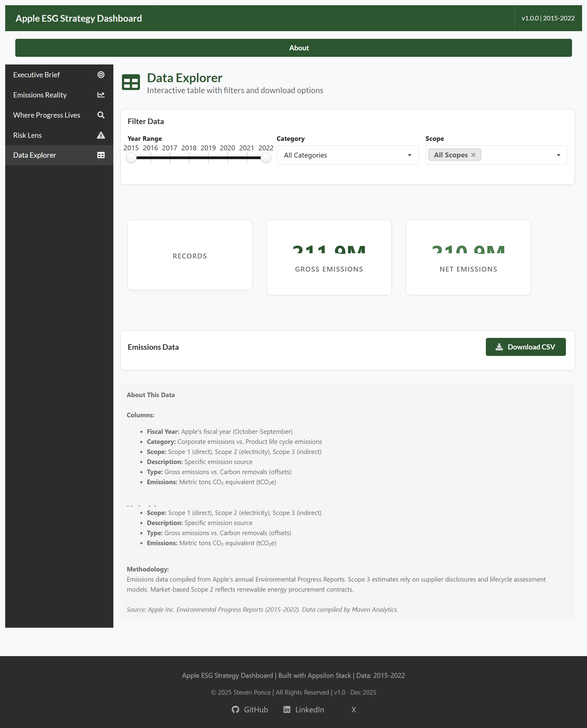
Task: Open the Executive Brief page
Action: pos(59,75)
